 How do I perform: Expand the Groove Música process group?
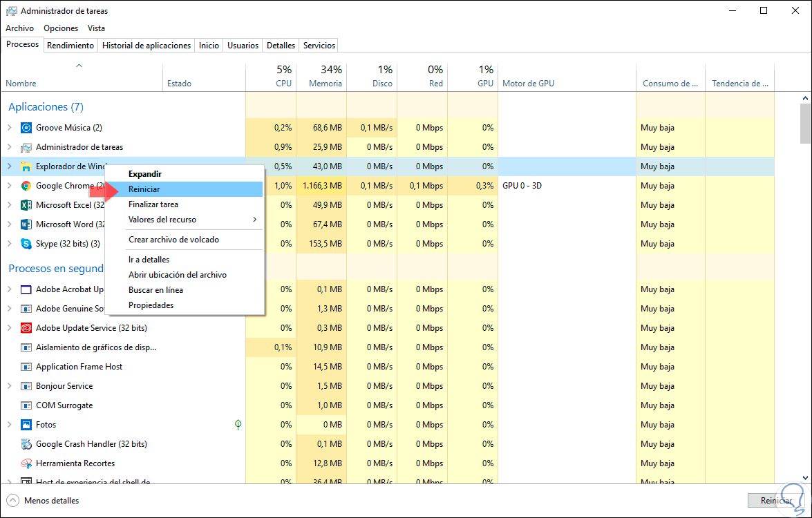(x=10, y=128)
